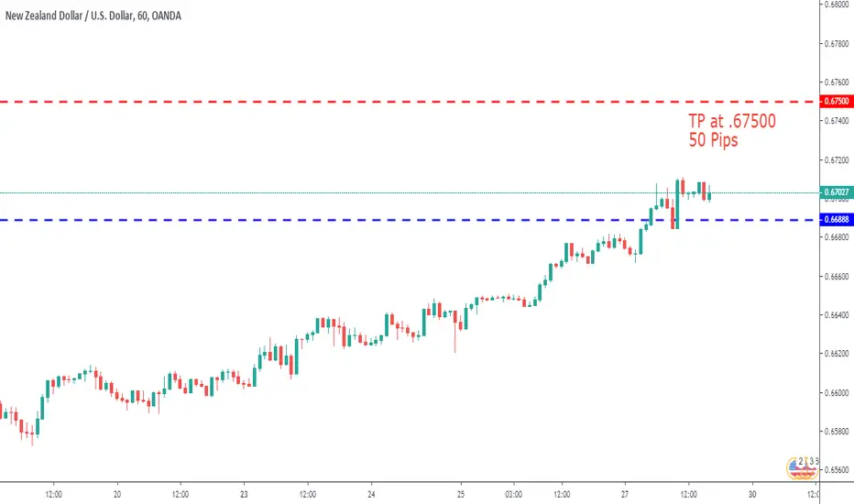Select the blue dashed horizontal line
The width and height of the screenshot is (854, 504).
point(410,220)
